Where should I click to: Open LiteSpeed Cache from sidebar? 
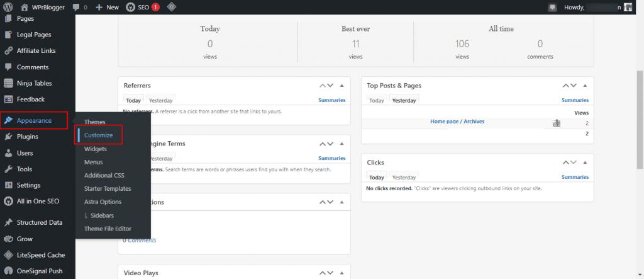[40, 255]
